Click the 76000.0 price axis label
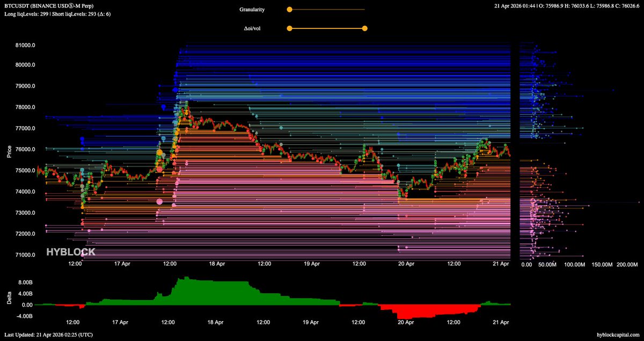Image resolution: width=644 pixels, height=341 pixels. pos(25,149)
